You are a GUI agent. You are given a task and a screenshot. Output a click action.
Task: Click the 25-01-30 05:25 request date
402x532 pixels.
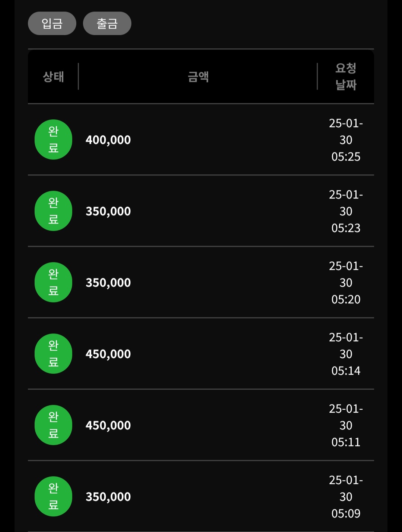coord(346,140)
